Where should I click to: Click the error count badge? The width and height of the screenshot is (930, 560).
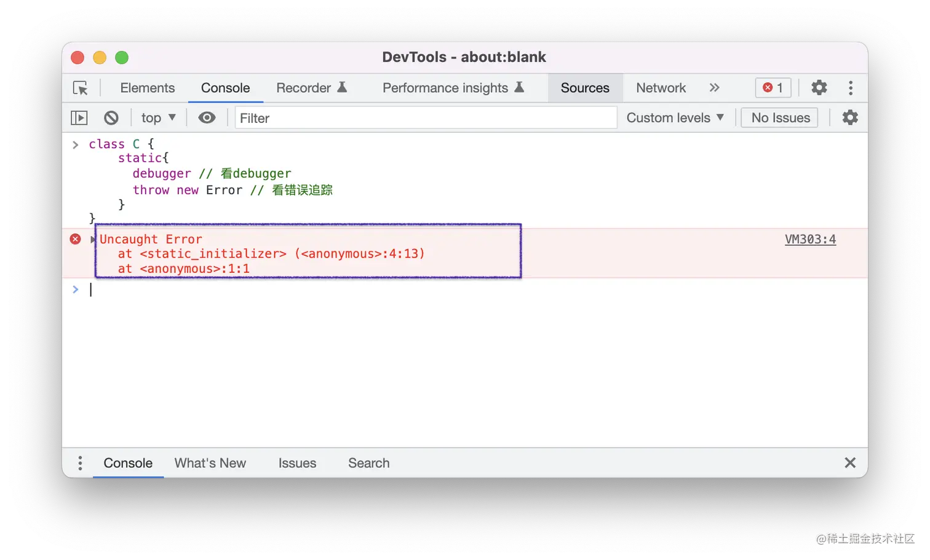[x=773, y=87]
